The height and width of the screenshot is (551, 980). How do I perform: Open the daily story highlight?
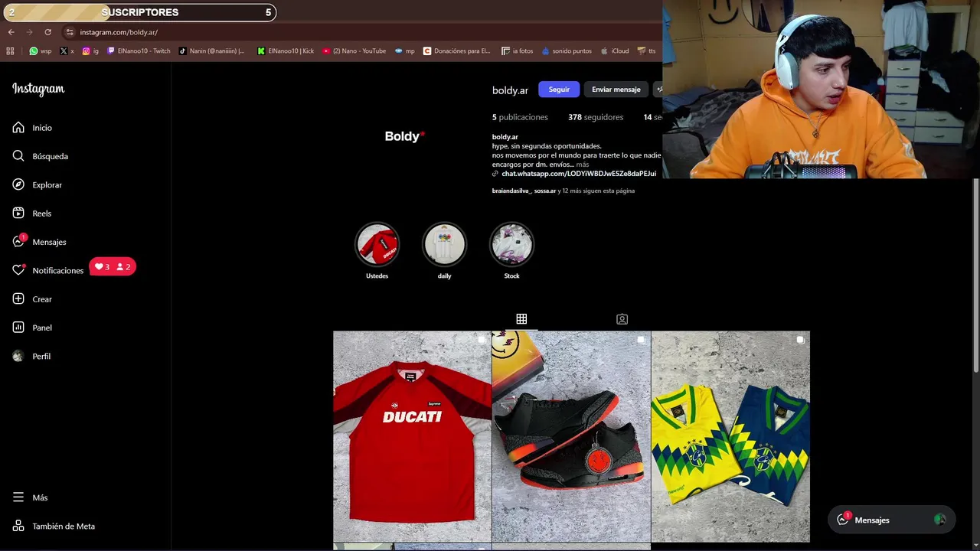tap(444, 244)
